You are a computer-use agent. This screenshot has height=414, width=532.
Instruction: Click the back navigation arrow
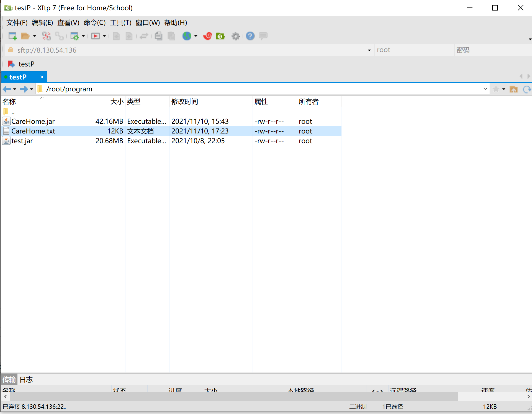7,89
